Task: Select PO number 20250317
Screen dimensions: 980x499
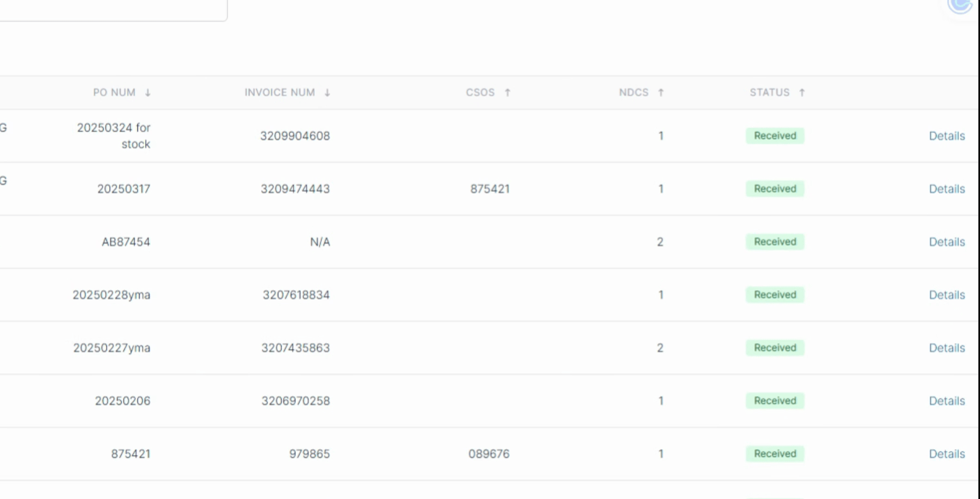Action: pos(123,189)
